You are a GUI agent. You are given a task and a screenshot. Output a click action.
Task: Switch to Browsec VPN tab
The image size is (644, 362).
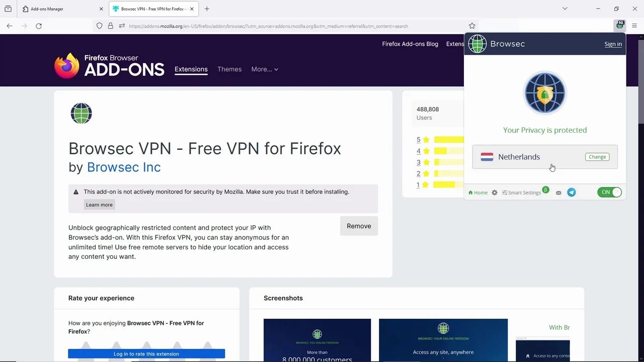tap(153, 9)
